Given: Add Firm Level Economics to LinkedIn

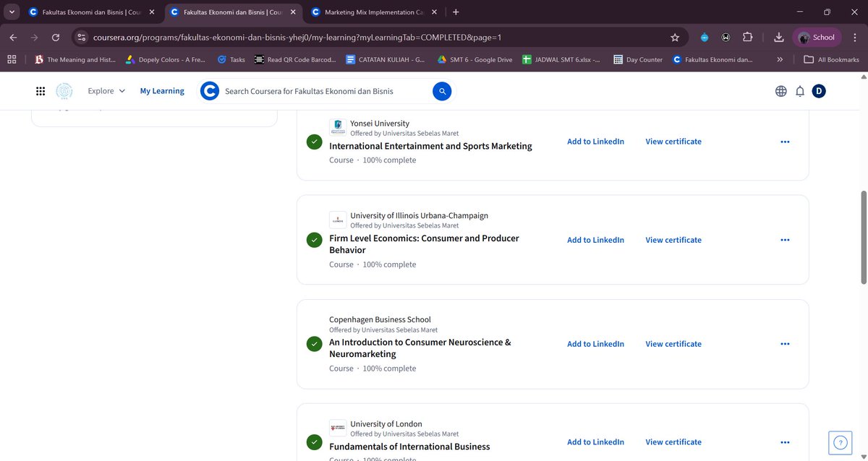Looking at the screenshot, I should [595, 240].
